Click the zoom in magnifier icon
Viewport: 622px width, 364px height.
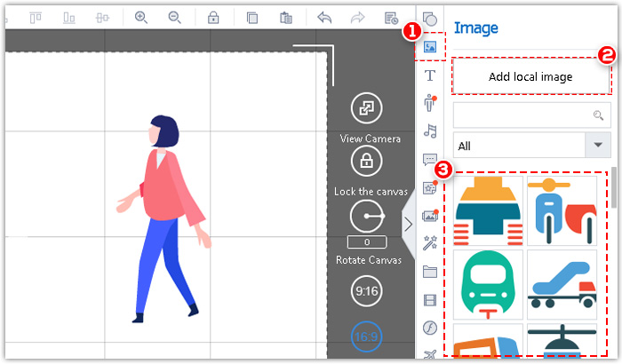[140, 18]
